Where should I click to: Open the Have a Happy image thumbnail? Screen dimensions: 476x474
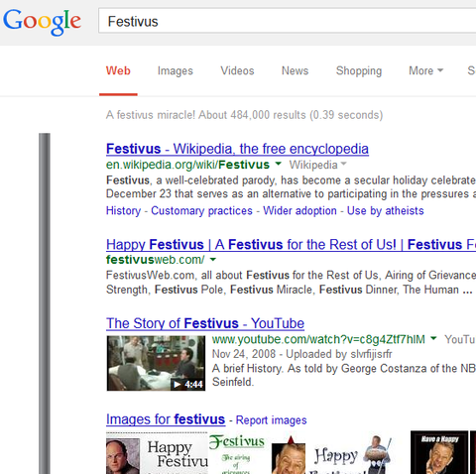coord(439,452)
